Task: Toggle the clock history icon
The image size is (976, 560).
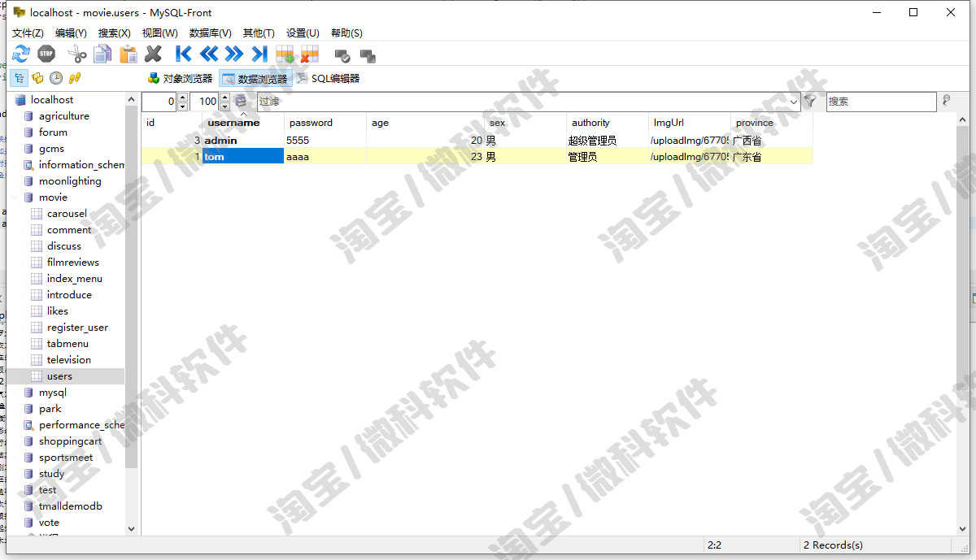Action: click(56, 78)
